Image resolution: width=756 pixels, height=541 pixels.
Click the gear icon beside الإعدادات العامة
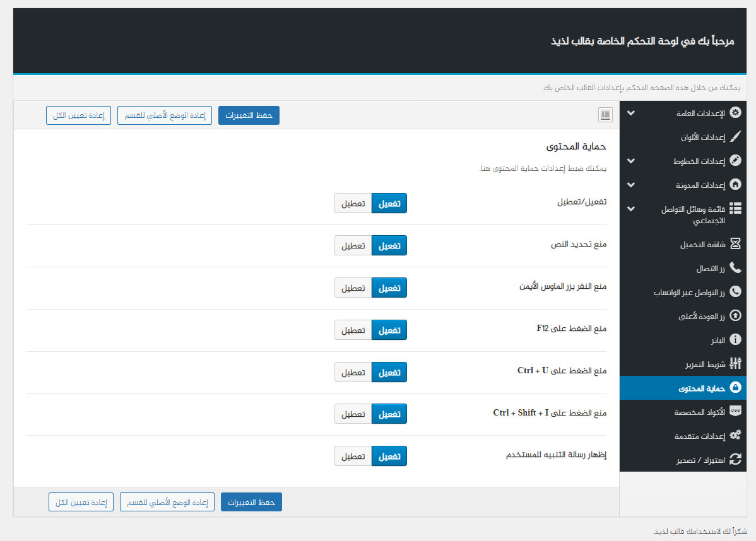point(735,113)
